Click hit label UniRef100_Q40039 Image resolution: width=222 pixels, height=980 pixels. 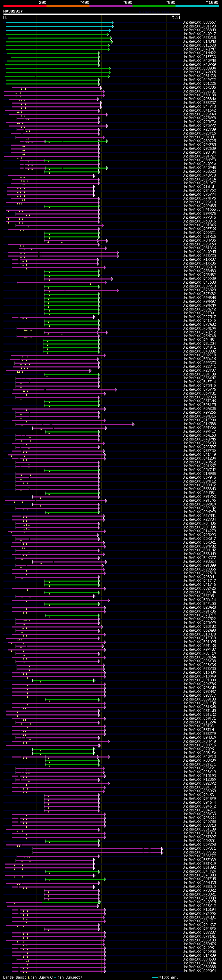(x=199, y=279)
